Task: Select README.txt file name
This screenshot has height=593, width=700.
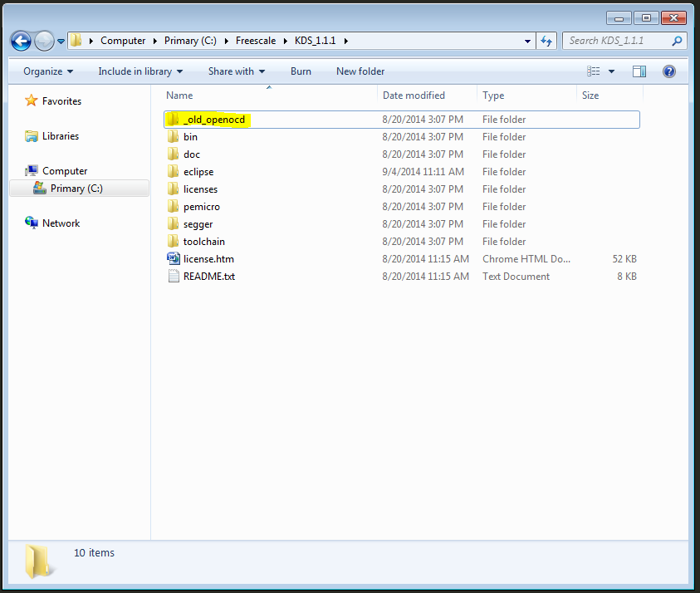Action: click(209, 277)
